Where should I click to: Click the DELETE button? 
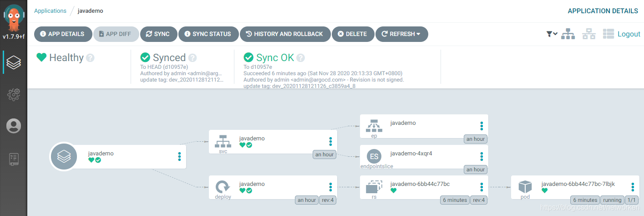[353, 34]
